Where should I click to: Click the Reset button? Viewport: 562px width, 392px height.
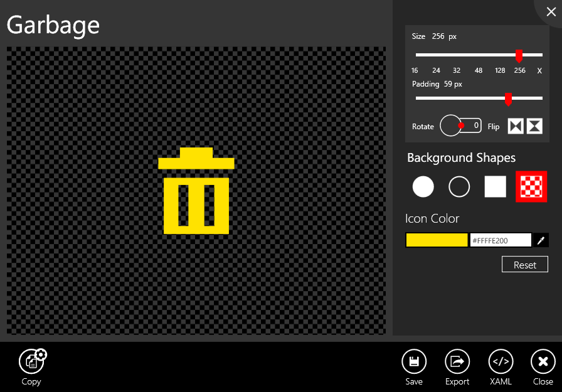(x=524, y=264)
